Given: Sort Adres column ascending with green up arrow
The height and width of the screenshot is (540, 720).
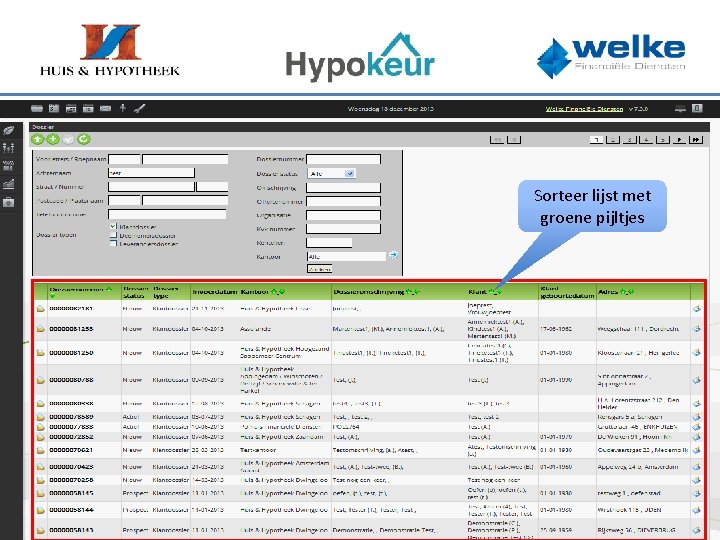Looking at the screenshot, I should tap(623, 292).
